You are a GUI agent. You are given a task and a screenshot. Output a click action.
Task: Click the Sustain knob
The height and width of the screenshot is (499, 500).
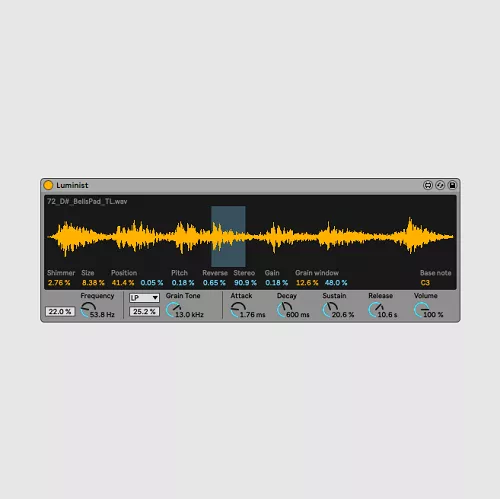point(330,310)
